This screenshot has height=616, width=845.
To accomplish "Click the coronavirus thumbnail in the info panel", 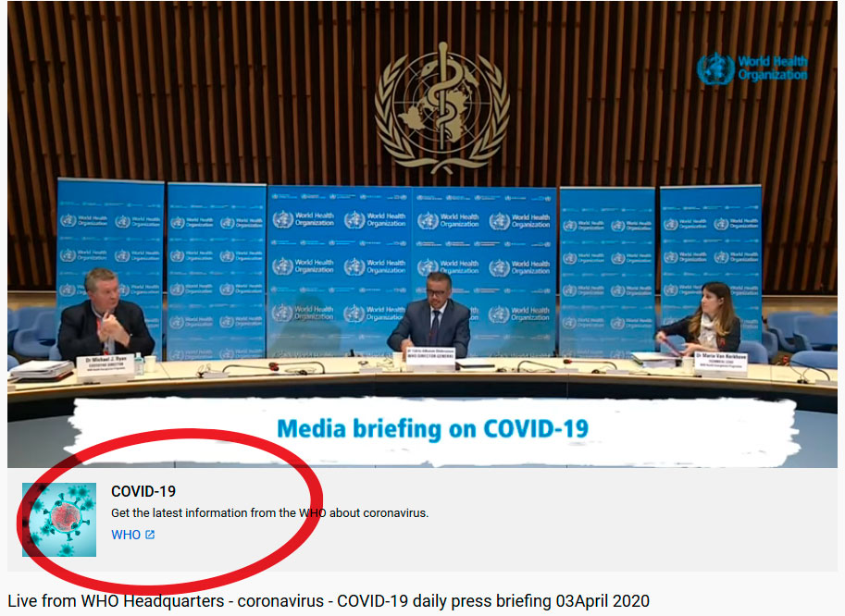I will click(x=59, y=520).
